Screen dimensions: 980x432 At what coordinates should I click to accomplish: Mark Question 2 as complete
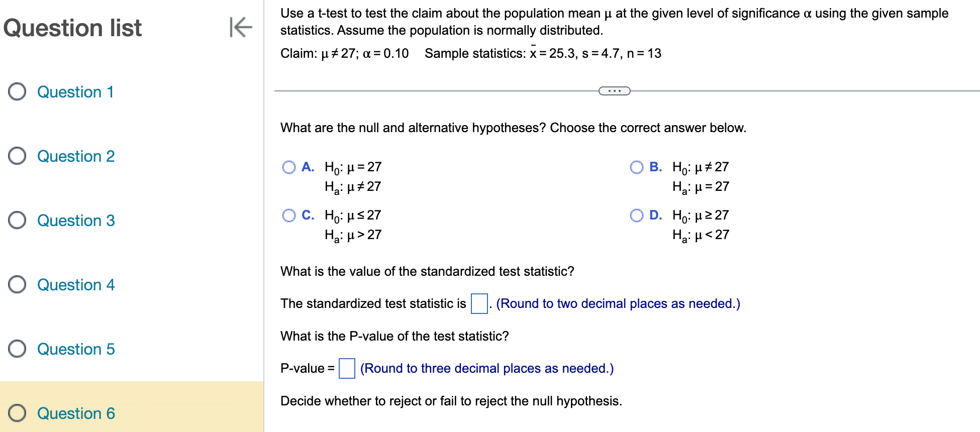click(x=17, y=156)
